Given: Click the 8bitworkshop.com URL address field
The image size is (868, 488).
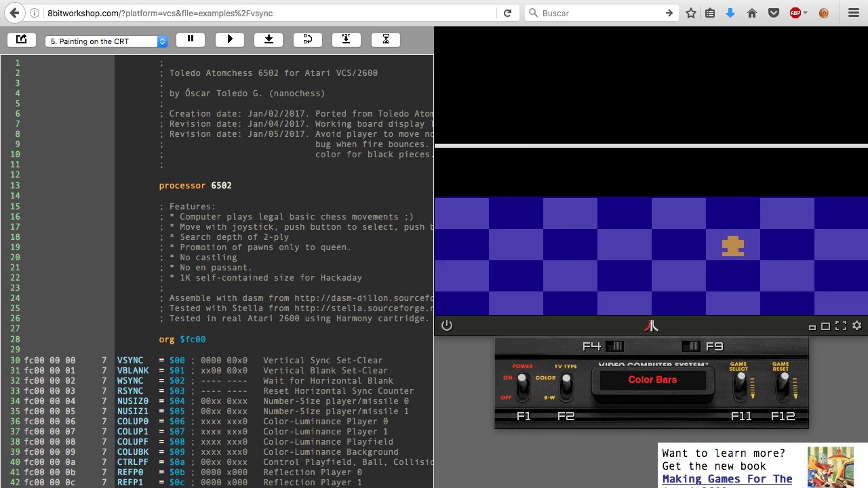Looking at the screenshot, I should click(x=271, y=13).
